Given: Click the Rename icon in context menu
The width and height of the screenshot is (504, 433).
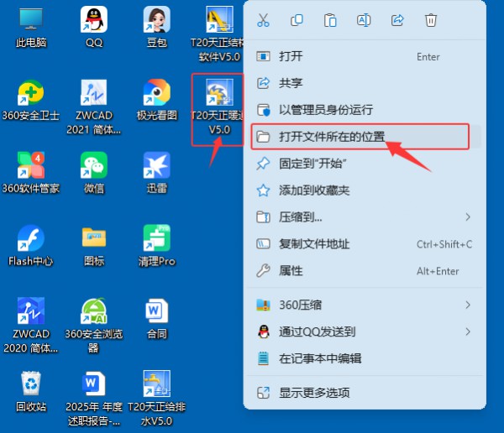Looking at the screenshot, I should pyautogui.click(x=364, y=20).
